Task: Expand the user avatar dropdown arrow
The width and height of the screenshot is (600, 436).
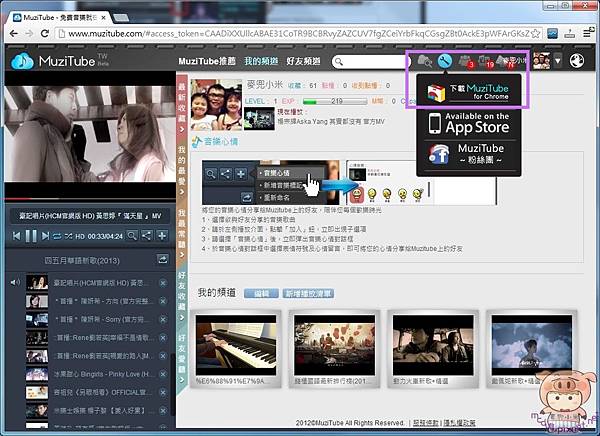Action: click(x=557, y=62)
